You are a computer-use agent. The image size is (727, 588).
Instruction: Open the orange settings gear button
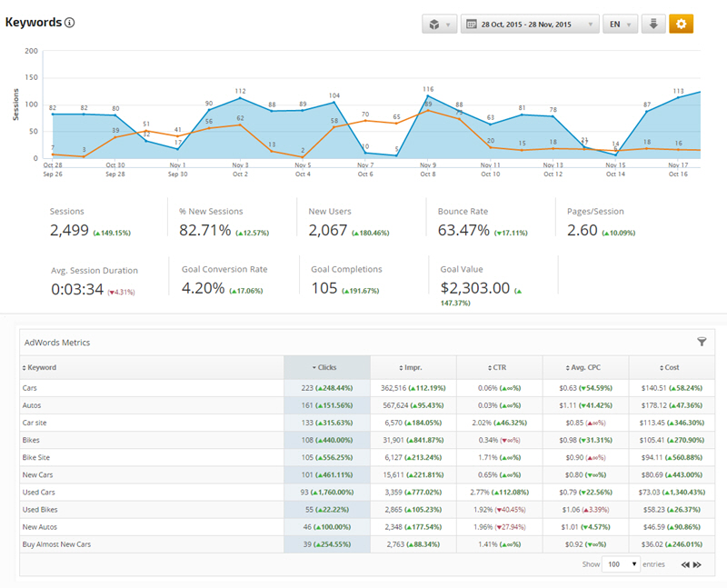coord(681,24)
